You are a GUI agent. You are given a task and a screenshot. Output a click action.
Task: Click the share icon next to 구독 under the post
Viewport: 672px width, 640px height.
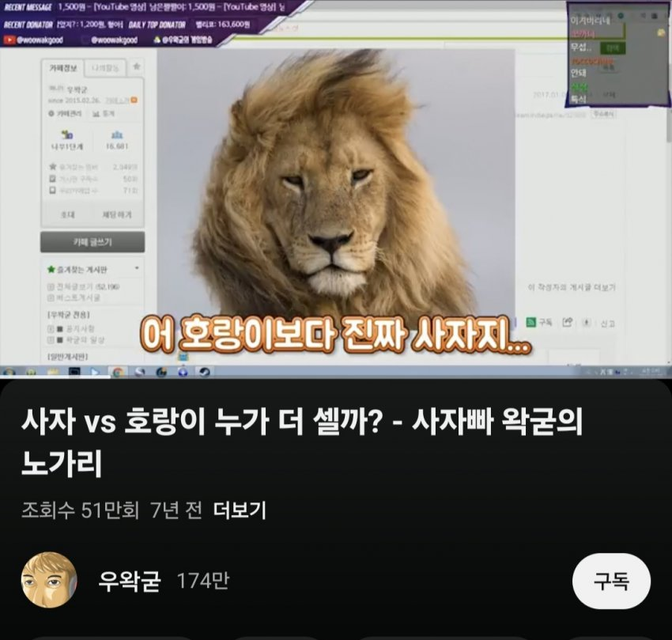point(567,322)
